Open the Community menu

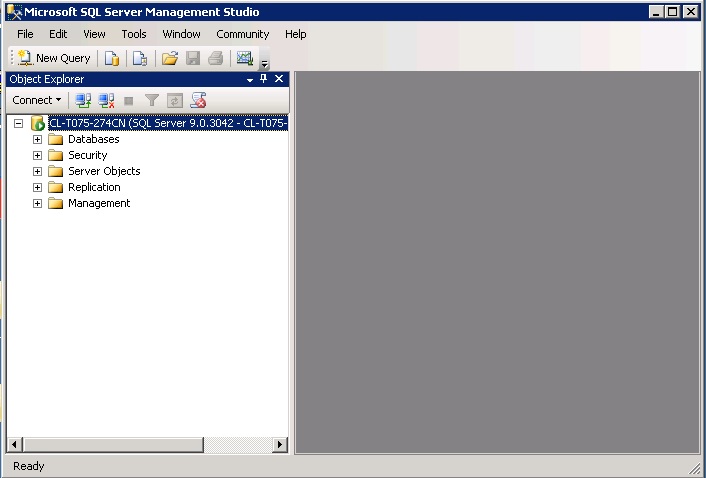coord(243,34)
